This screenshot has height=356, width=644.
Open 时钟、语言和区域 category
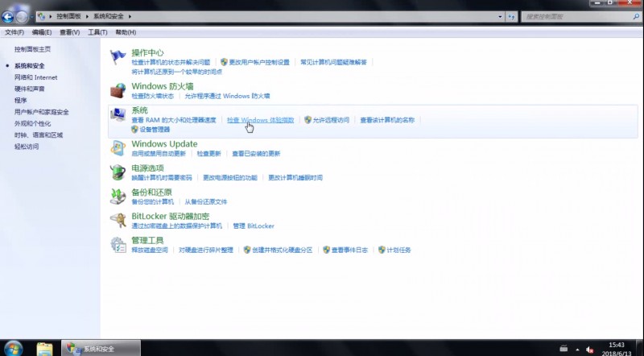[39, 135]
